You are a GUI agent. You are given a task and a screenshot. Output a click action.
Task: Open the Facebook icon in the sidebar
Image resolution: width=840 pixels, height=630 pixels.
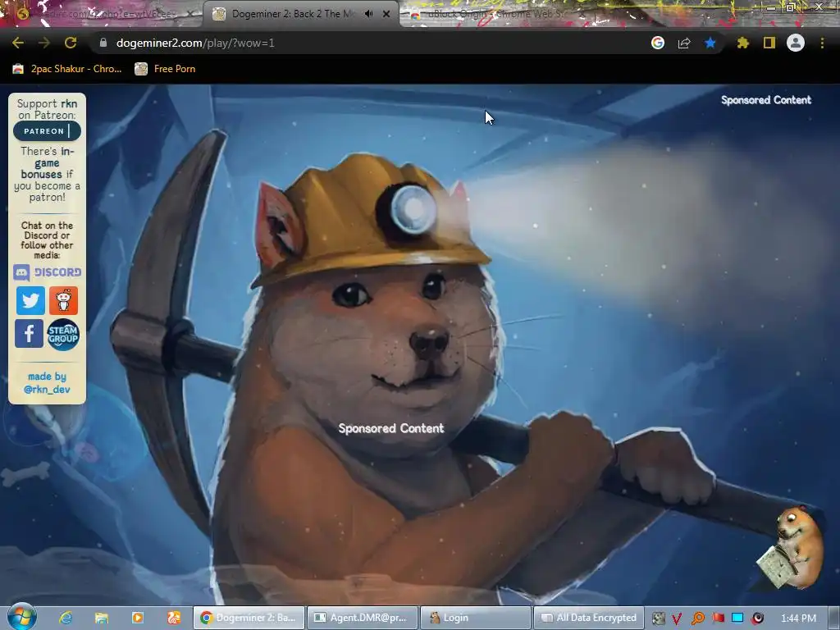[x=29, y=334]
